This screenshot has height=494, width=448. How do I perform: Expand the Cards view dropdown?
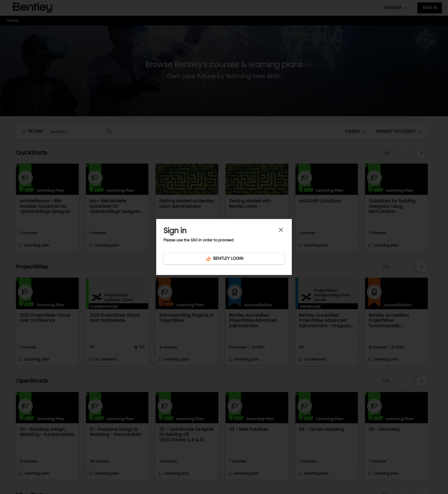click(x=355, y=132)
